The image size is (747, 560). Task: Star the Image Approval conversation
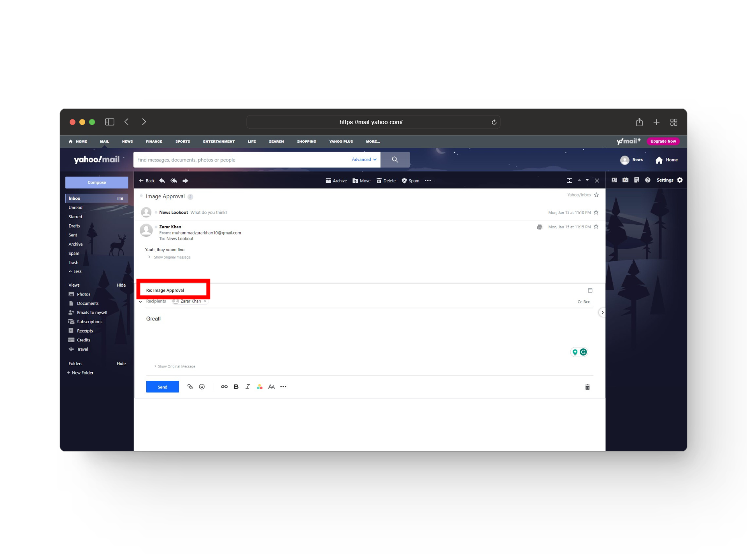596,195
